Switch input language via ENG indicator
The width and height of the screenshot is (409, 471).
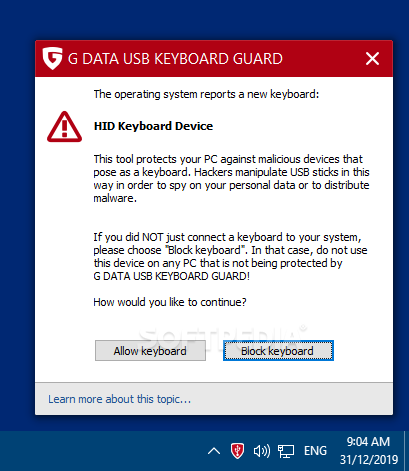tap(315, 451)
